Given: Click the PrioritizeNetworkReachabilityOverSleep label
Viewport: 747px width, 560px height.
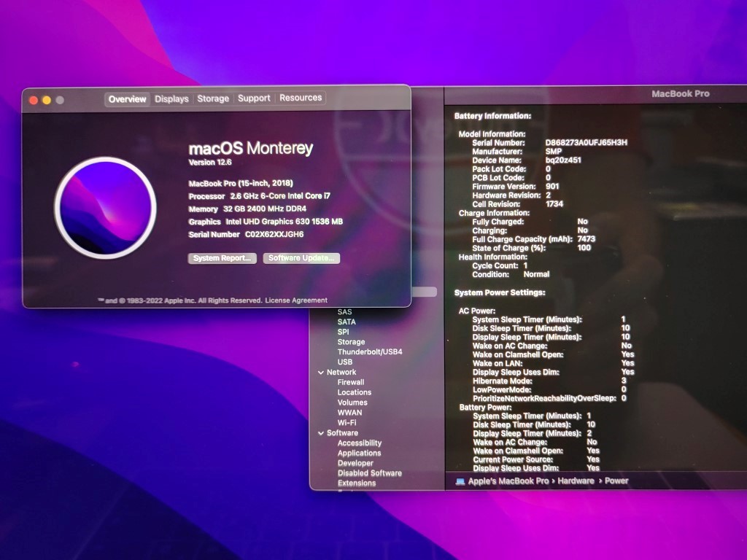Looking at the screenshot, I should click(544, 398).
